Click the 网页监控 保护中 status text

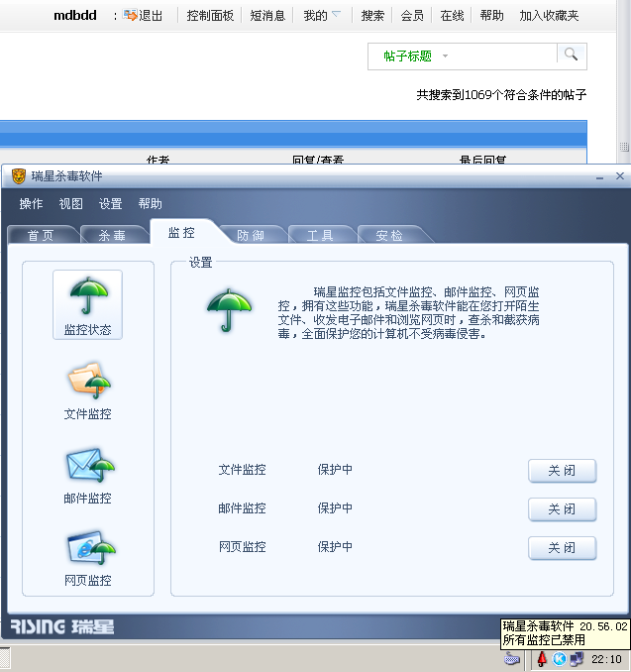click(x=335, y=547)
